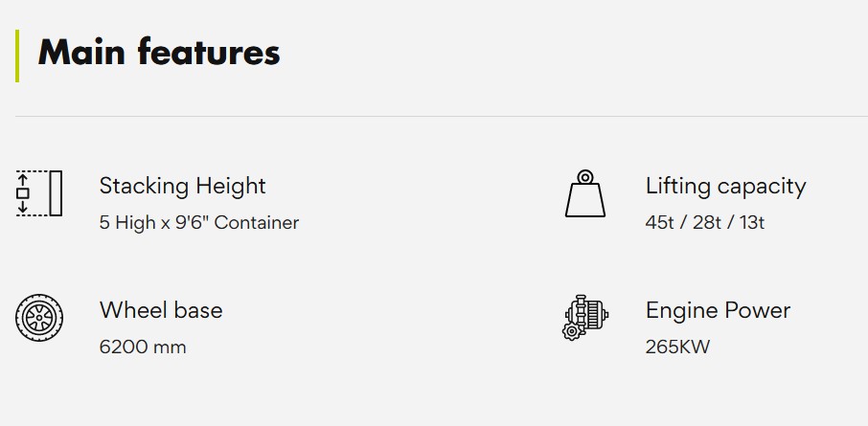Click the lifting capacity weight icon

tap(584, 194)
